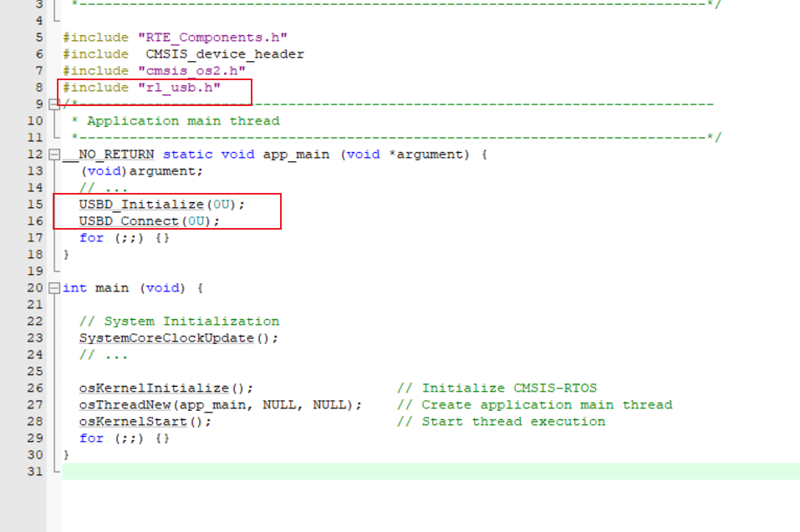Select line number 15 in the margin
The image size is (800, 532).
tap(35, 204)
